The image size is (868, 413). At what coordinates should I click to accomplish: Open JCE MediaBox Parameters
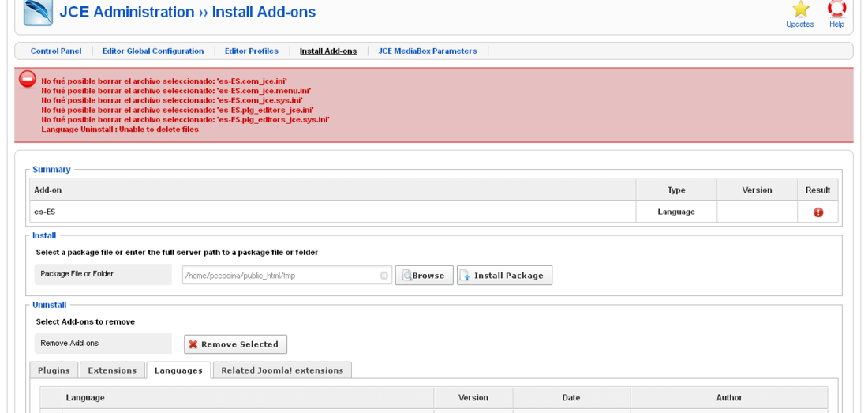(428, 51)
